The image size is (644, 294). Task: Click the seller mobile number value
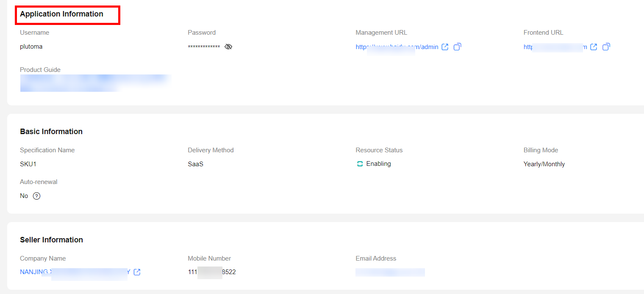[212, 272]
